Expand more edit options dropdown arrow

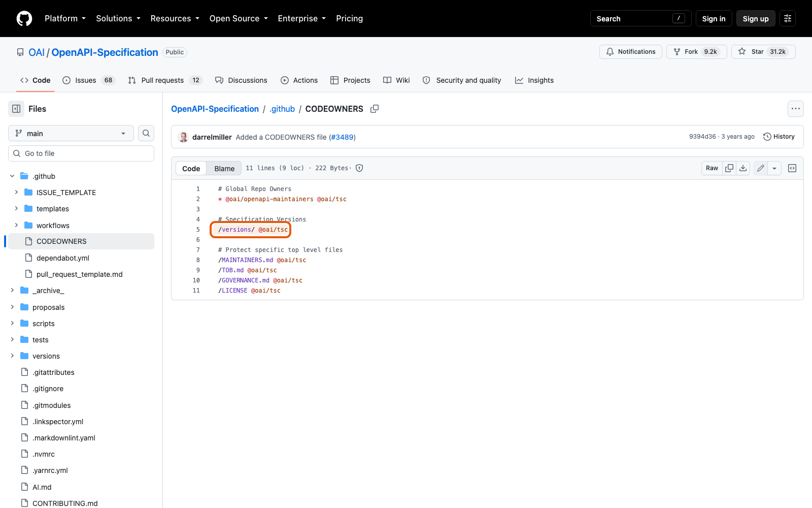tap(774, 168)
